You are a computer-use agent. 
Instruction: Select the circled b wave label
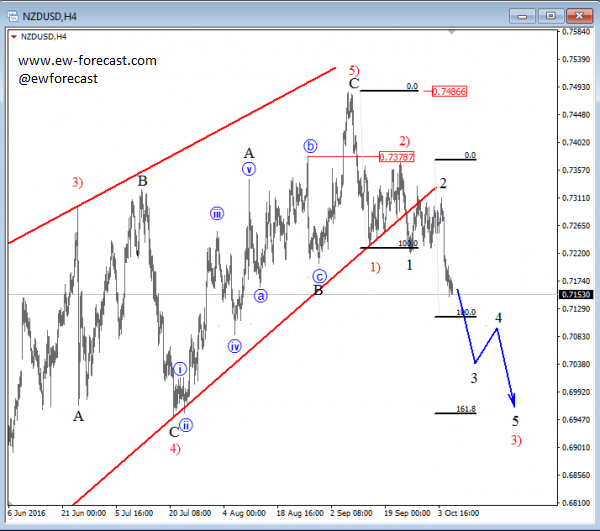click(x=310, y=146)
